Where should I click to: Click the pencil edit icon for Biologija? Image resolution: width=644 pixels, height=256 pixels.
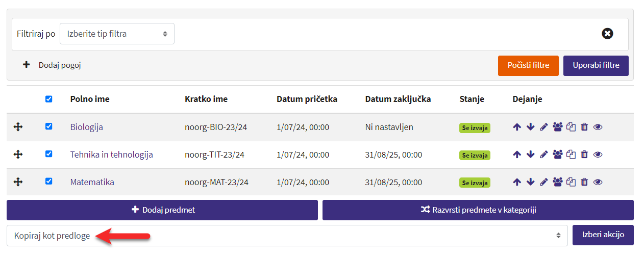pyautogui.click(x=544, y=127)
